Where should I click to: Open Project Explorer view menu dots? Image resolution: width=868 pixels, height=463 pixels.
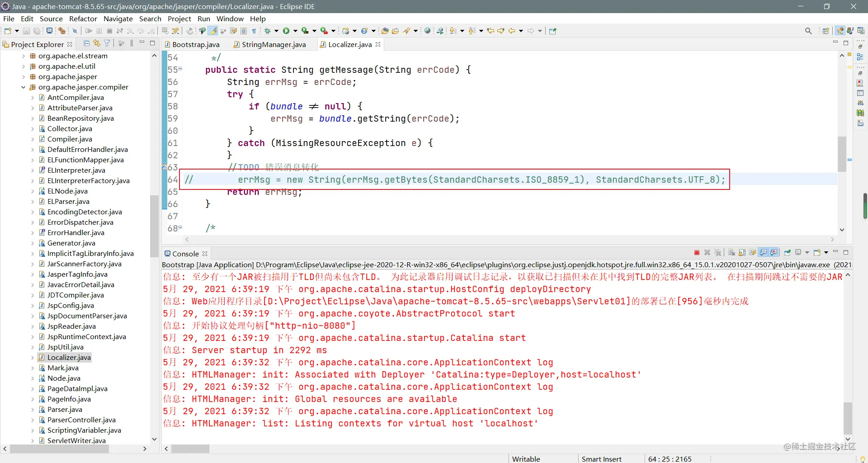pos(132,43)
